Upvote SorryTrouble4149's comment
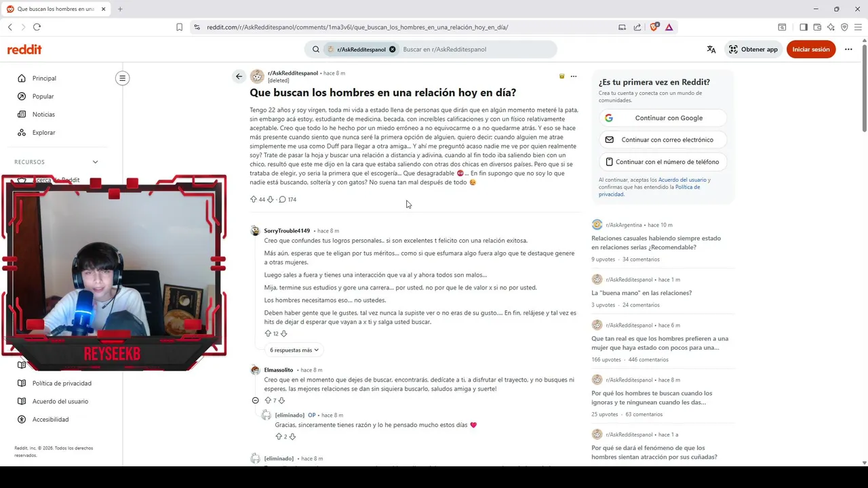This screenshot has height=488, width=868. click(268, 333)
